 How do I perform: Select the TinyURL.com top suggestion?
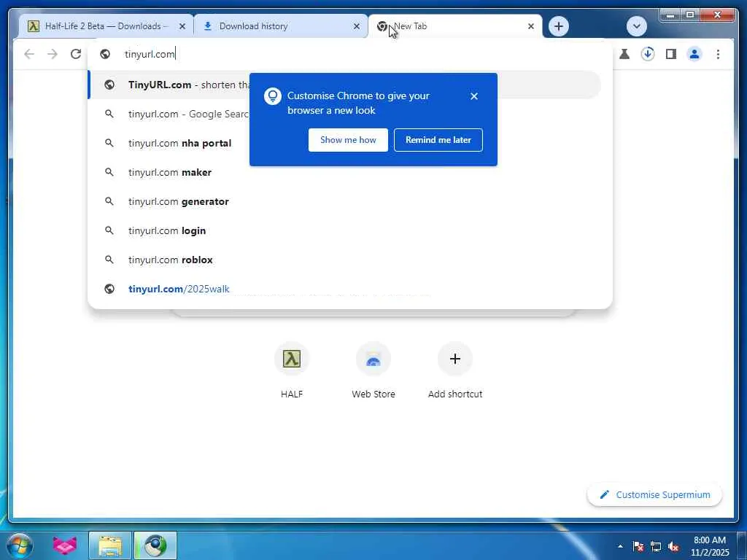click(344, 85)
